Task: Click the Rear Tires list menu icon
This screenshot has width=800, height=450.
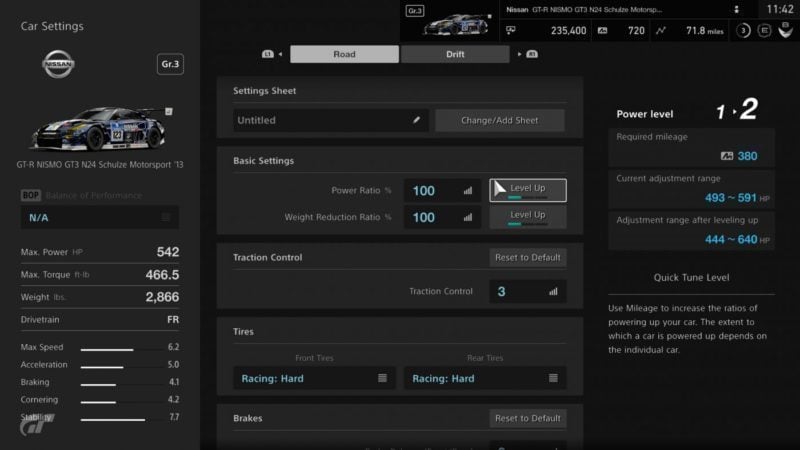Action: point(553,378)
